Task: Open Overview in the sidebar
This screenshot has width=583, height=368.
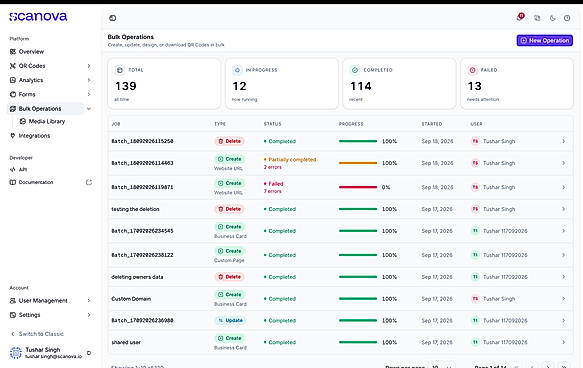Action: pyautogui.click(x=31, y=52)
